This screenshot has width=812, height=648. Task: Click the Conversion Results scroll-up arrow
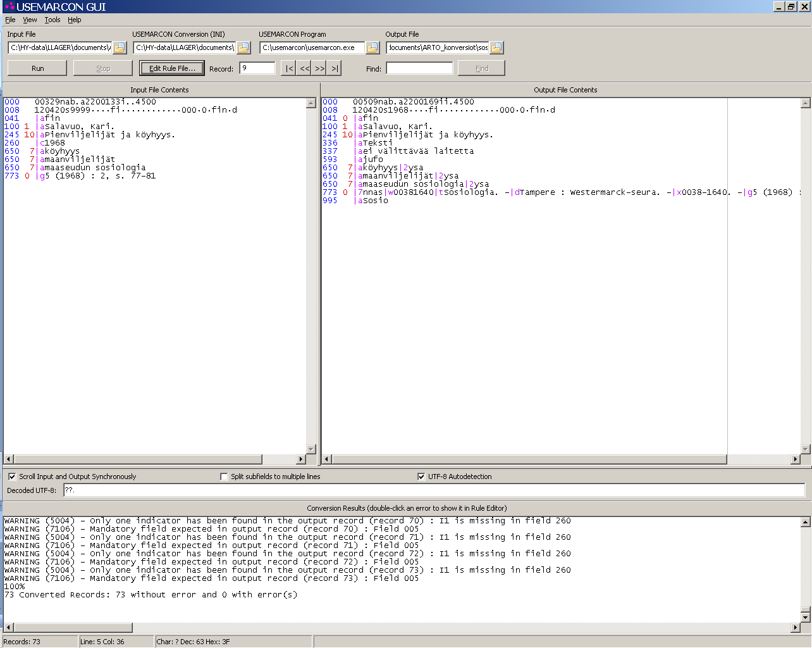805,522
